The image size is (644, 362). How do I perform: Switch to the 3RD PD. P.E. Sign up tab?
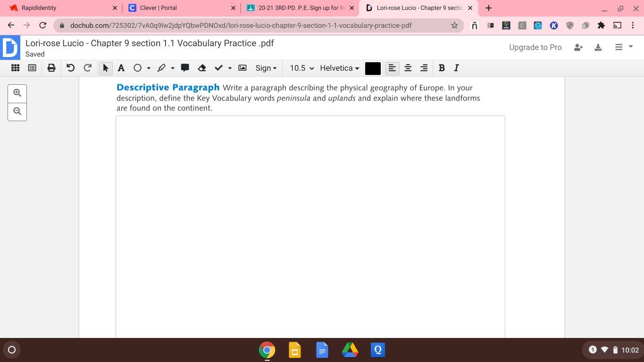tap(301, 8)
